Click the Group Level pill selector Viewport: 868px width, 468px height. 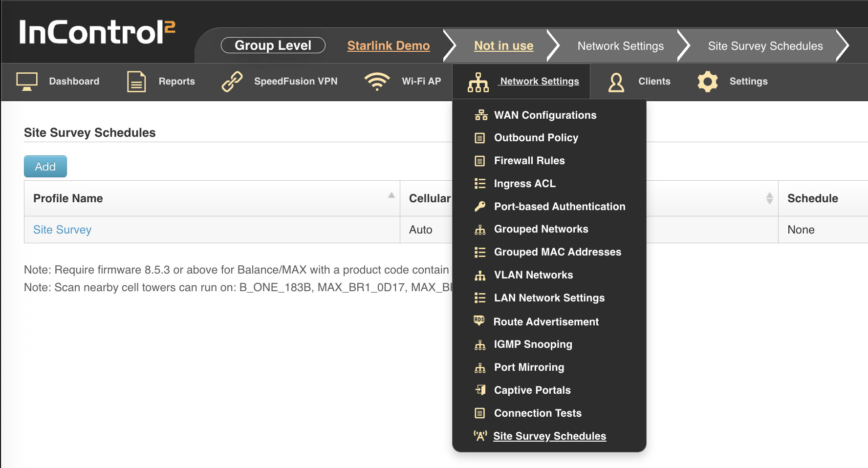pos(273,45)
